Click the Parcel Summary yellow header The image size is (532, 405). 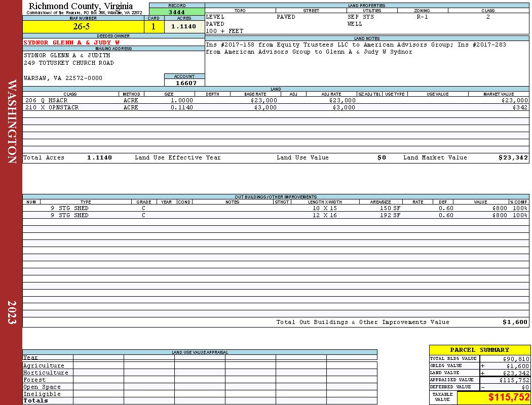click(479, 350)
